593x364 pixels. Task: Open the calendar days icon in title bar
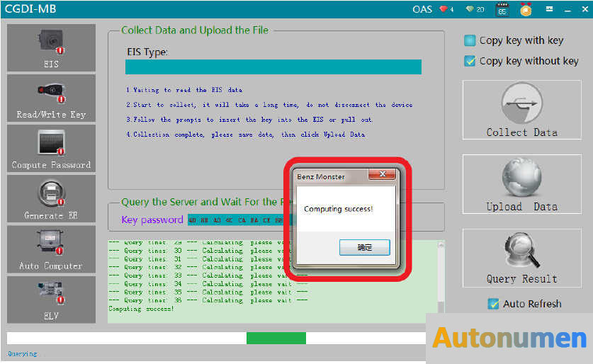(502, 9)
